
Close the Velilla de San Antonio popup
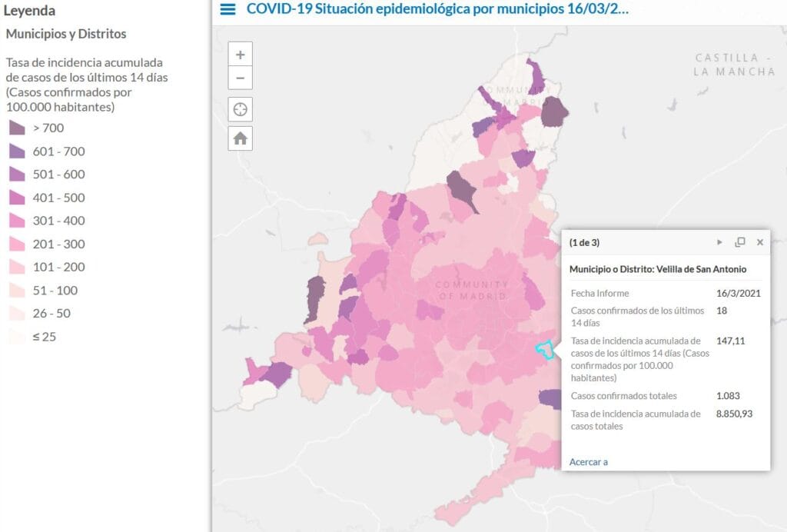click(x=760, y=242)
